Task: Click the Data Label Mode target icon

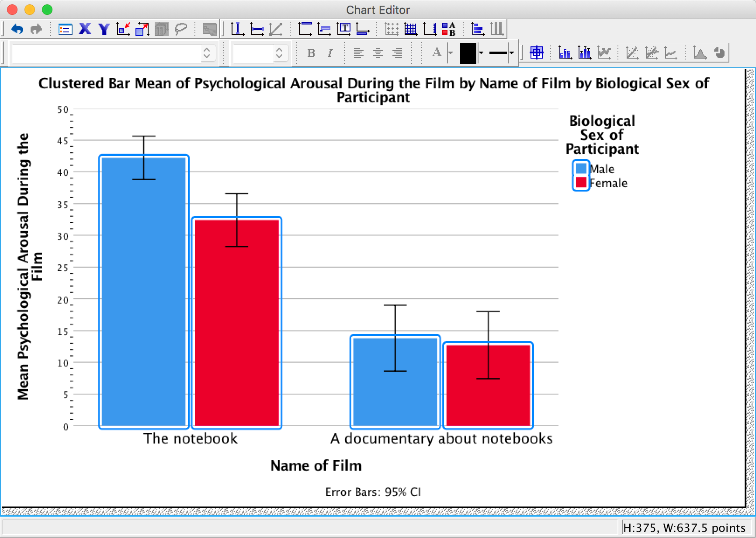Action: tap(536, 53)
